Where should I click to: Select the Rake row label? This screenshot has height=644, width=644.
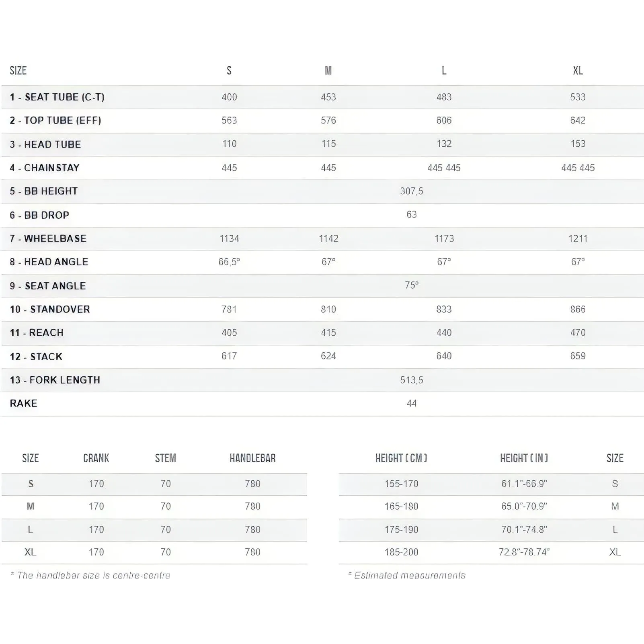(23, 404)
